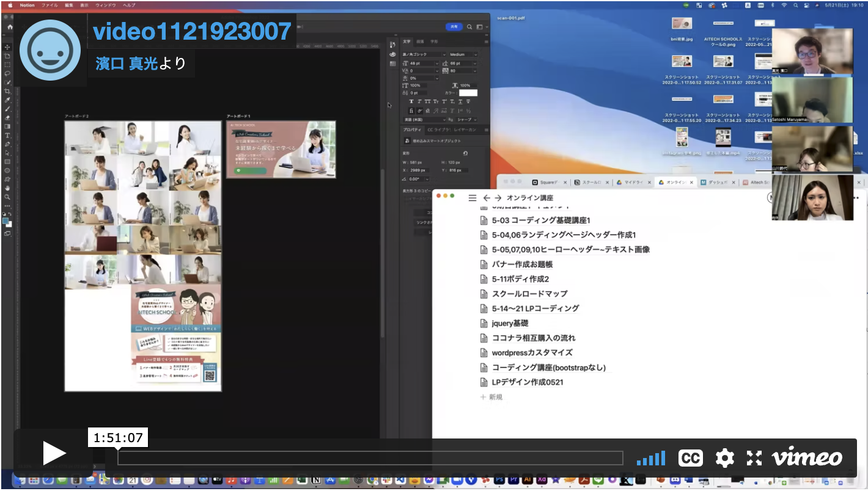Switch to the 字形 tab

click(434, 42)
